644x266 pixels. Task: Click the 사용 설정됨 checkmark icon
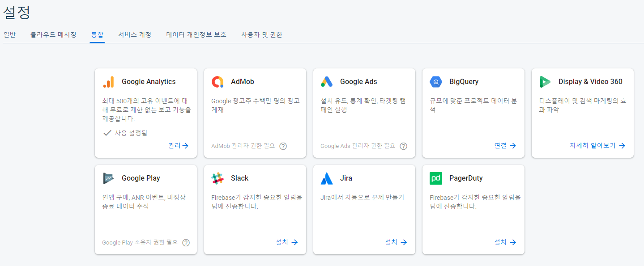(107, 133)
